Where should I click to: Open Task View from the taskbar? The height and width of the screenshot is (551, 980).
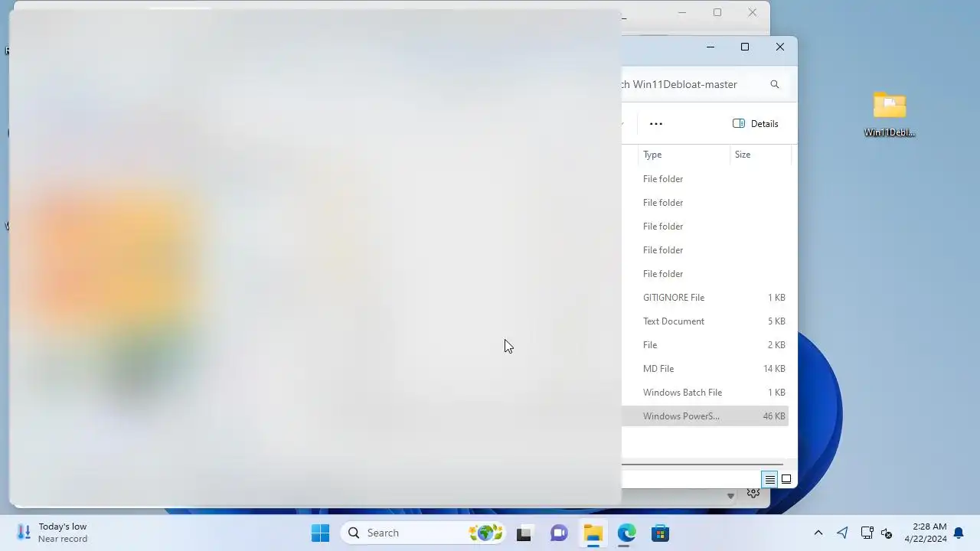coord(524,533)
